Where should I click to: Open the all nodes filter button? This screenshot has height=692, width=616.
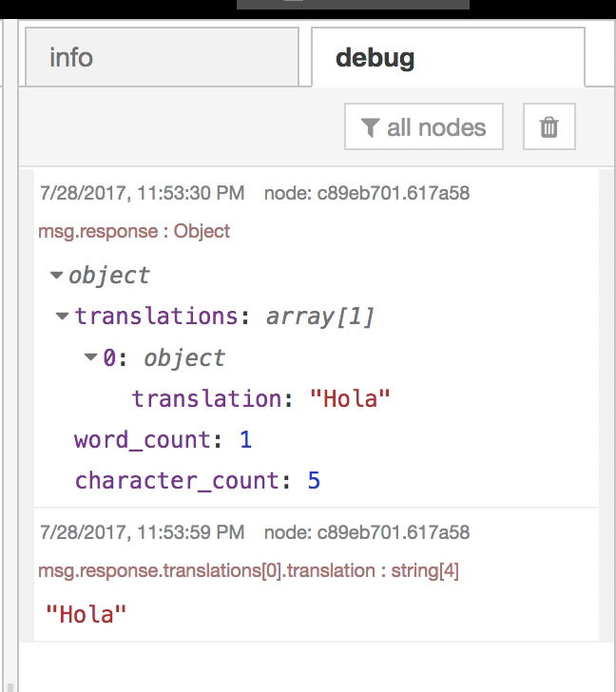point(423,127)
